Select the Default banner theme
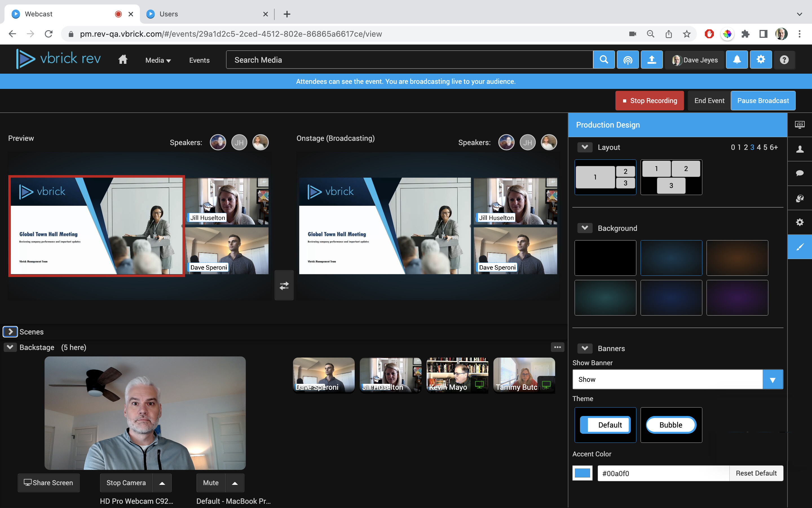Viewport: 812px width, 508px height. coord(605,425)
